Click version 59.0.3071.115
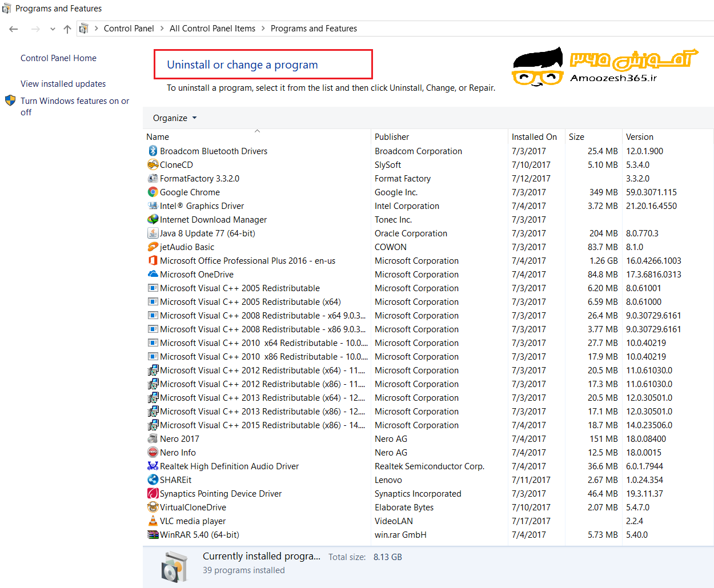Image resolution: width=714 pixels, height=588 pixels. 651,192
